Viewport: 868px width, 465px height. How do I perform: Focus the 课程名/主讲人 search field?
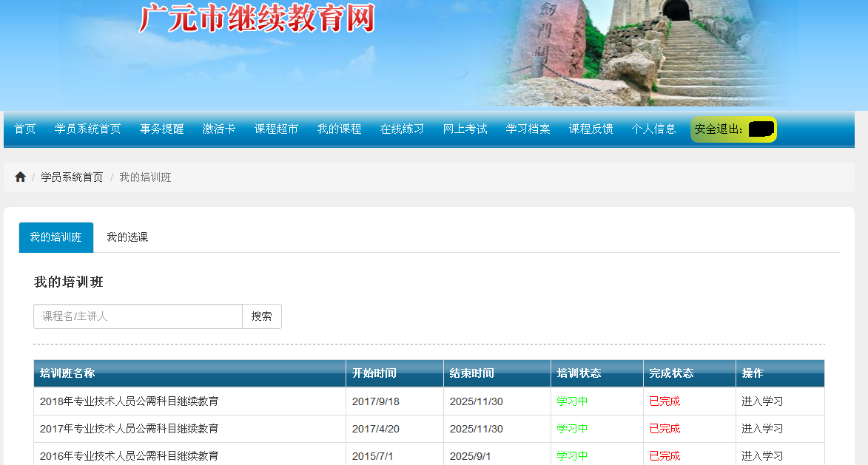(138, 316)
